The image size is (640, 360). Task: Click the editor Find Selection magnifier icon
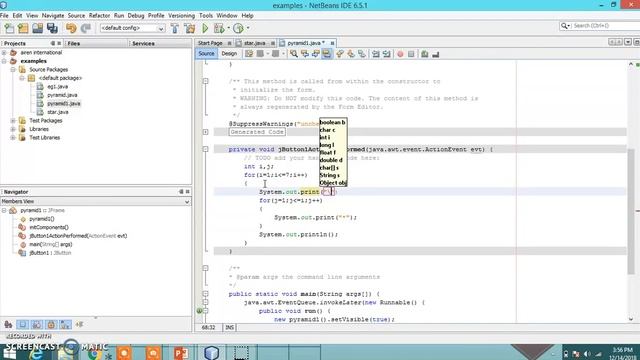[x=293, y=54]
